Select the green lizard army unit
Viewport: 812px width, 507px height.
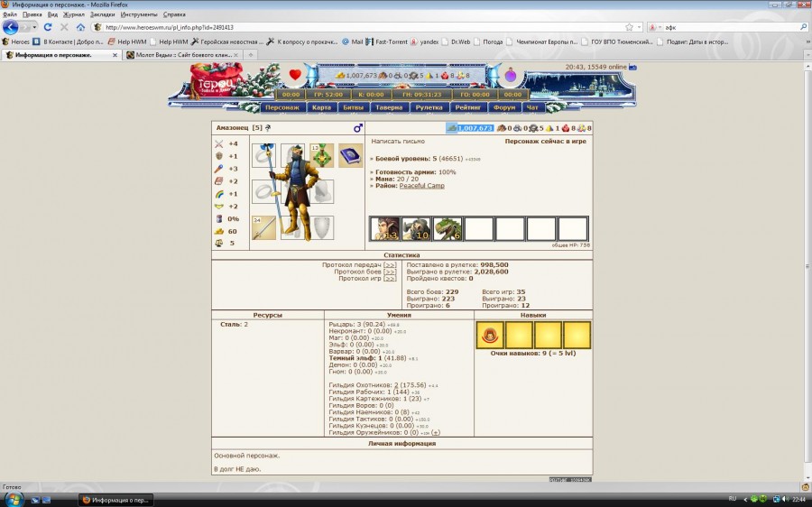pos(448,229)
